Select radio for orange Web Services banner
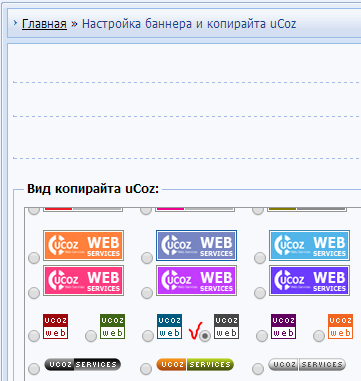 coord(34,258)
